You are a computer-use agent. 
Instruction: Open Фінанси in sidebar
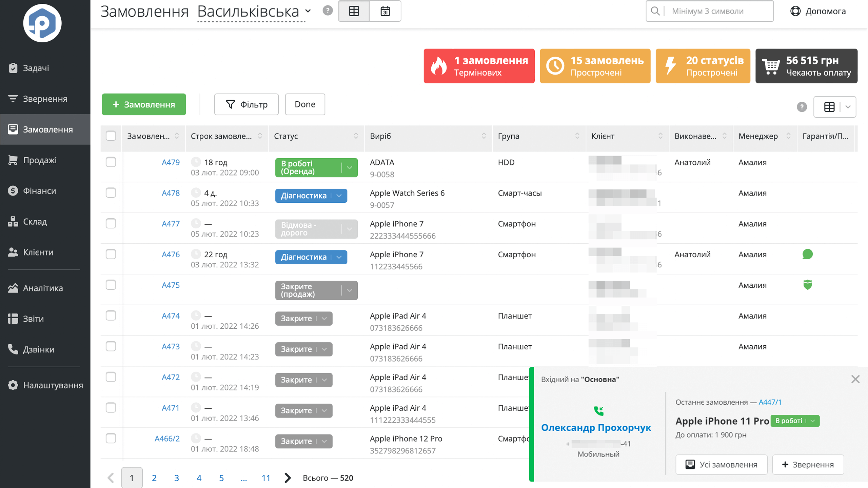[x=45, y=191]
